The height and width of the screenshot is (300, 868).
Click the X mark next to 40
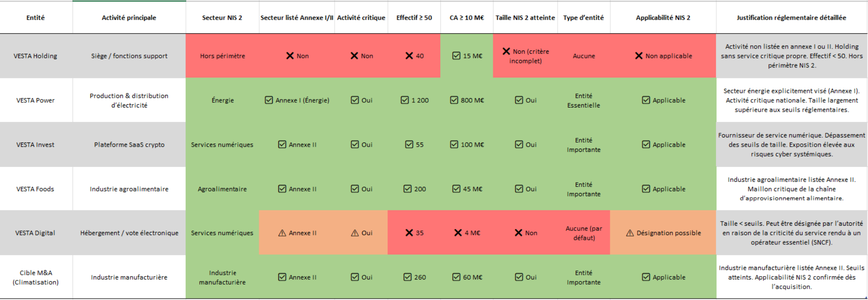click(409, 56)
